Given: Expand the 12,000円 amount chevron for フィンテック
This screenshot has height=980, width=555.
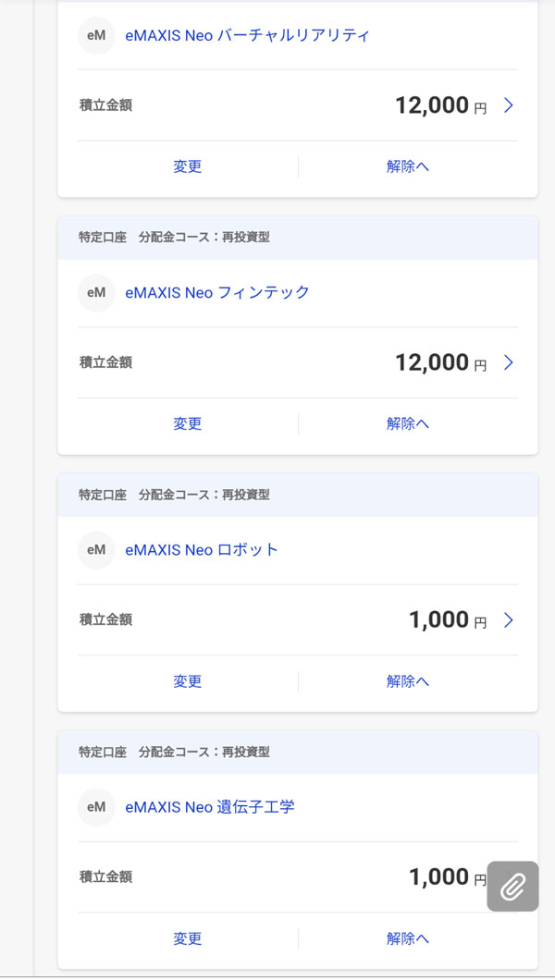Looking at the screenshot, I should [508, 362].
